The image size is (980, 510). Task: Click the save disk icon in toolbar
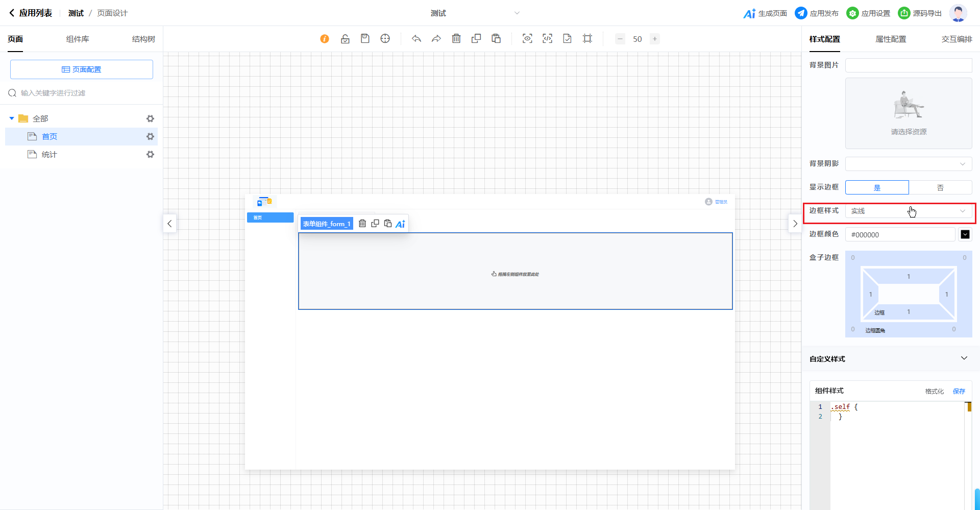tap(365, 39)
